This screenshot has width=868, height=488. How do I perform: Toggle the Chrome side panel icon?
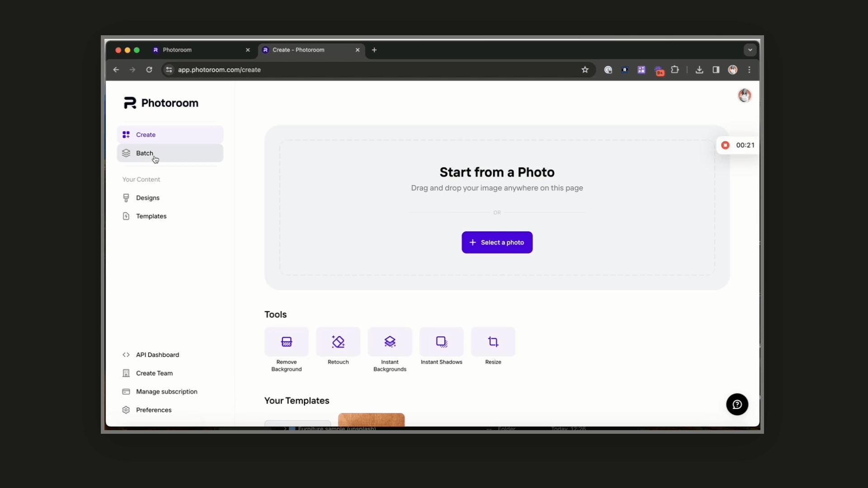point(716,70)
